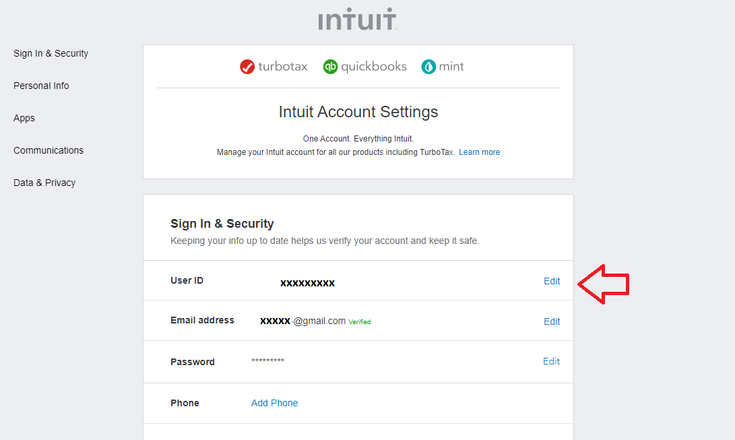Click the mint wordmark text

[451, 67]
